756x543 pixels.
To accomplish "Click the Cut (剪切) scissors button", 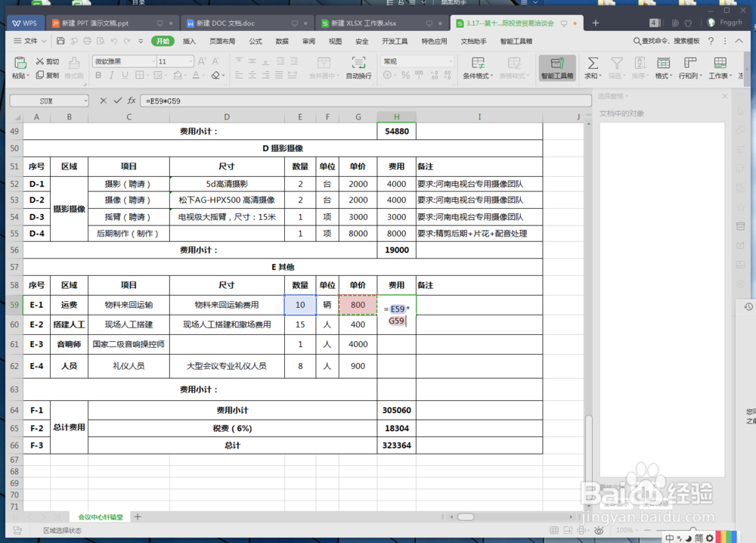I will [x=47, y=61].
